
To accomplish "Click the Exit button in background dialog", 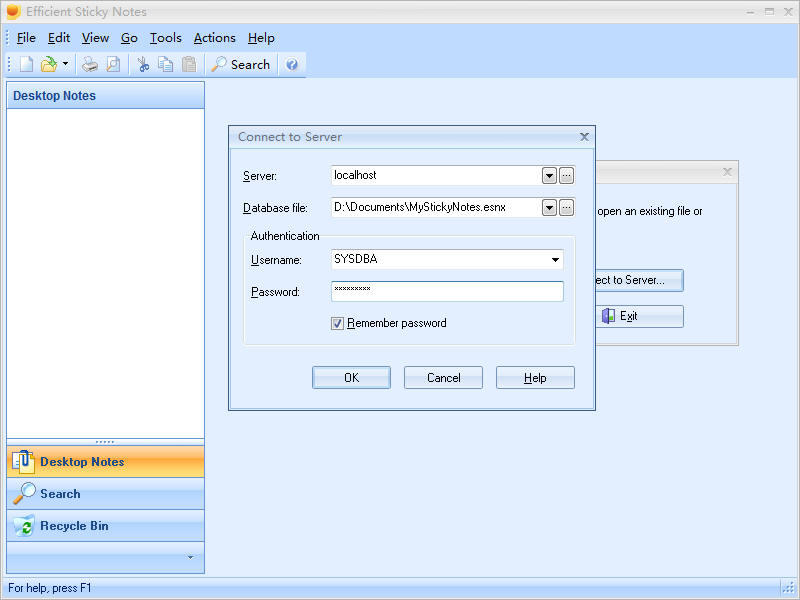I will click(640, 316).
